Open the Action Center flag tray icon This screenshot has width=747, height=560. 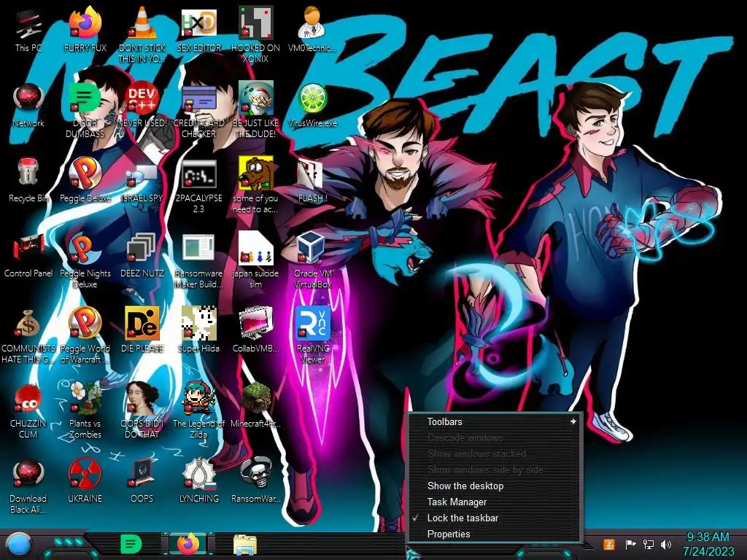[630, 544]
